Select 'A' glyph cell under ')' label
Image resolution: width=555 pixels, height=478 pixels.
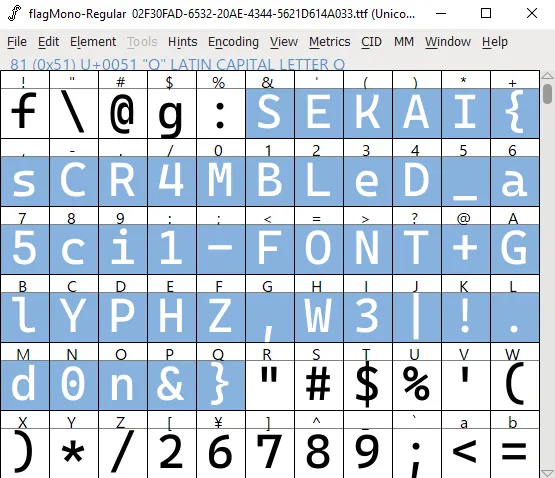click(417, 113)
